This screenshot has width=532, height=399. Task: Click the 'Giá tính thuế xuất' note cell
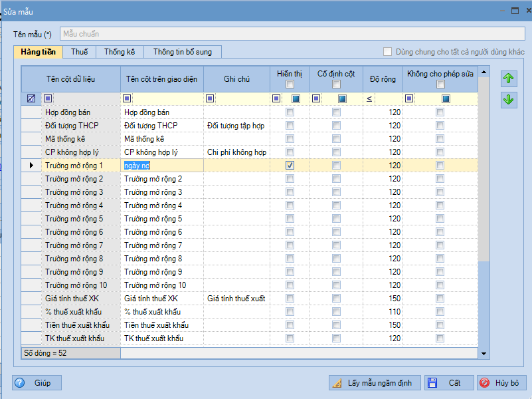pos(237,299)
